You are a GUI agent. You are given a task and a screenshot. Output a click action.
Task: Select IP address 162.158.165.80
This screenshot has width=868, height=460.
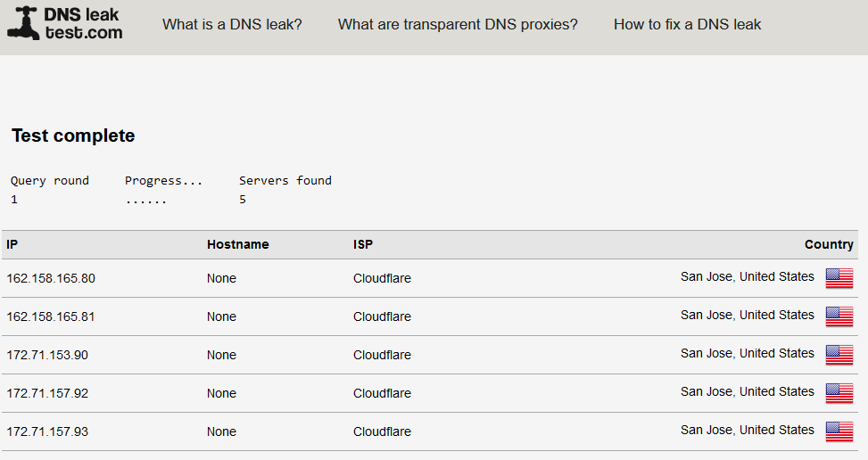[51, 278]
